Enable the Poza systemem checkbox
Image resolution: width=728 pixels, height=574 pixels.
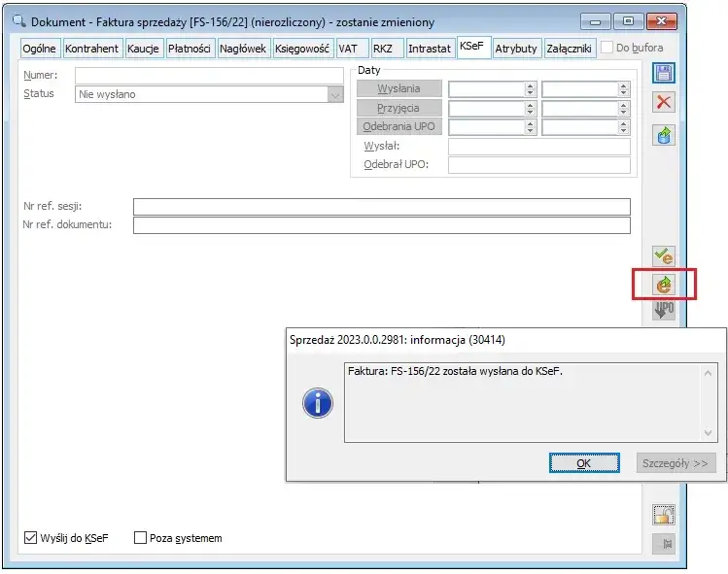pos(140,538)
